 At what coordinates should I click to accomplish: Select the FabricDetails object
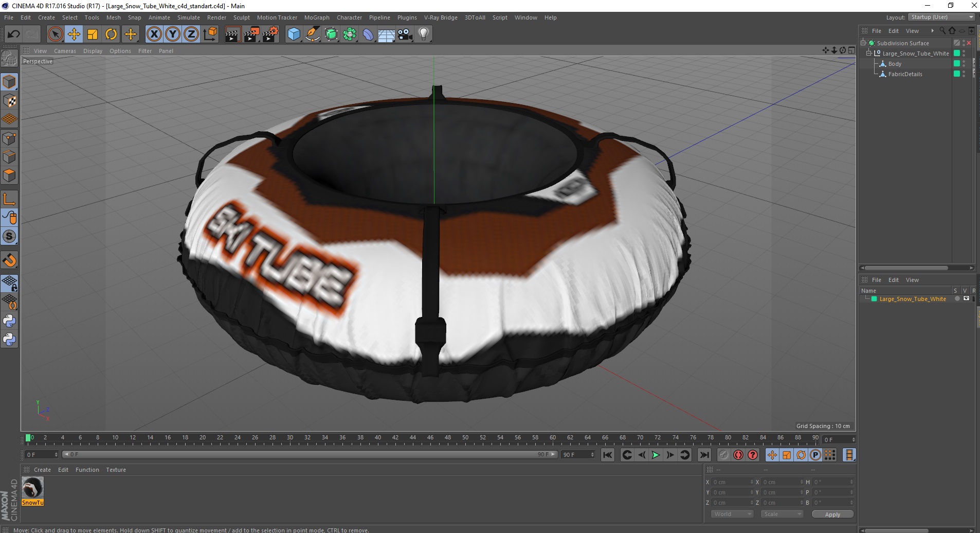point(905,74)
